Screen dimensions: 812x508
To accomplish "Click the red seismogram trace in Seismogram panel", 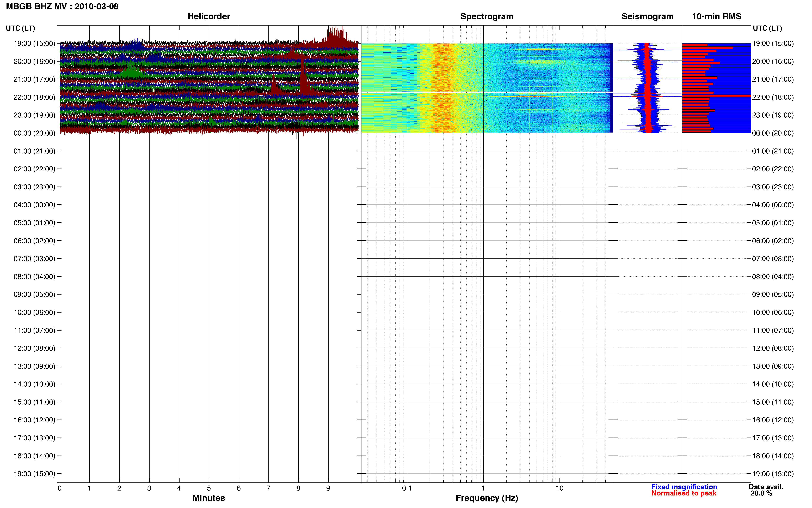I will point(648,88).
